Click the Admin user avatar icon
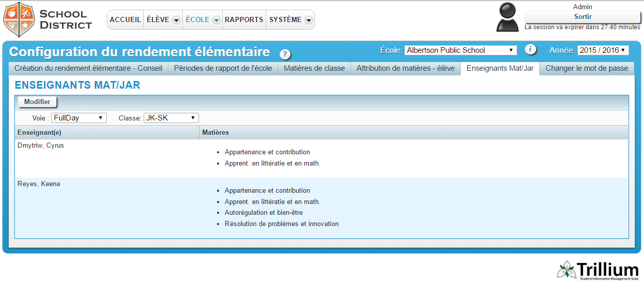 coord(508,17)
